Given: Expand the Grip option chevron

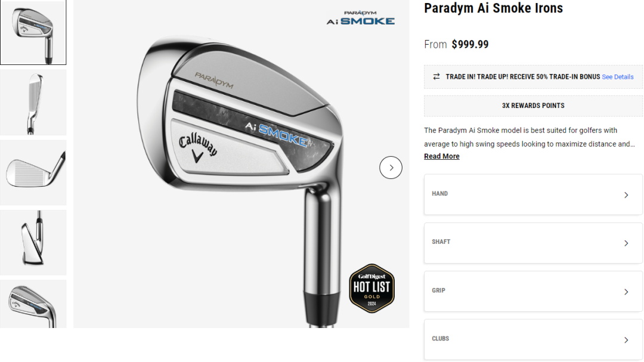Looking at the screenshot, I should [626, 292].
